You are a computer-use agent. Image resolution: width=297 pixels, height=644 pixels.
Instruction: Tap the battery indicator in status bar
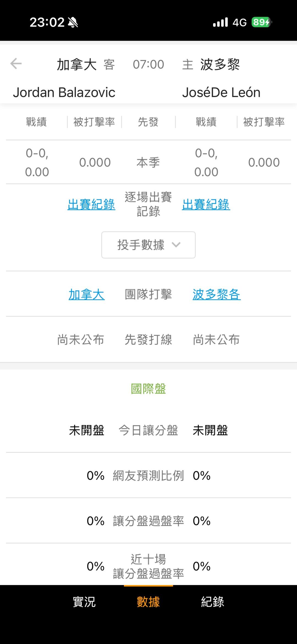(x=261, y=22)
